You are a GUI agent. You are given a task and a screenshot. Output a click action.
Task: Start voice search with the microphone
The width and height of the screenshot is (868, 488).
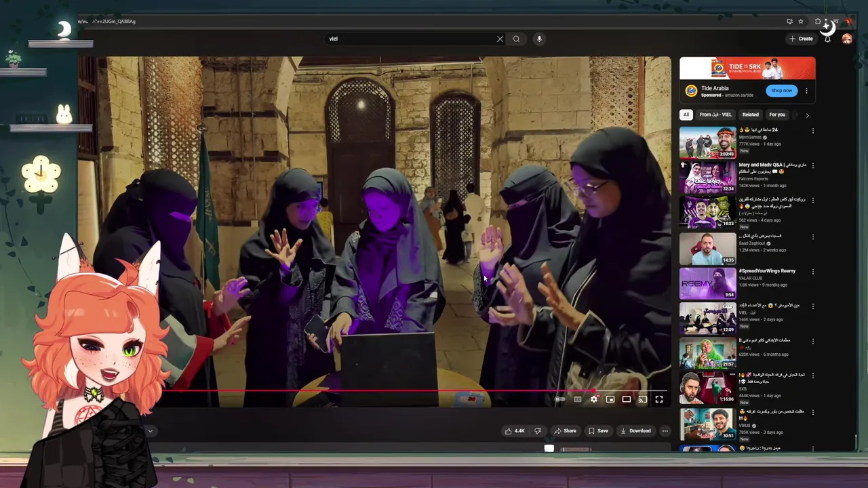pos(539,39)
